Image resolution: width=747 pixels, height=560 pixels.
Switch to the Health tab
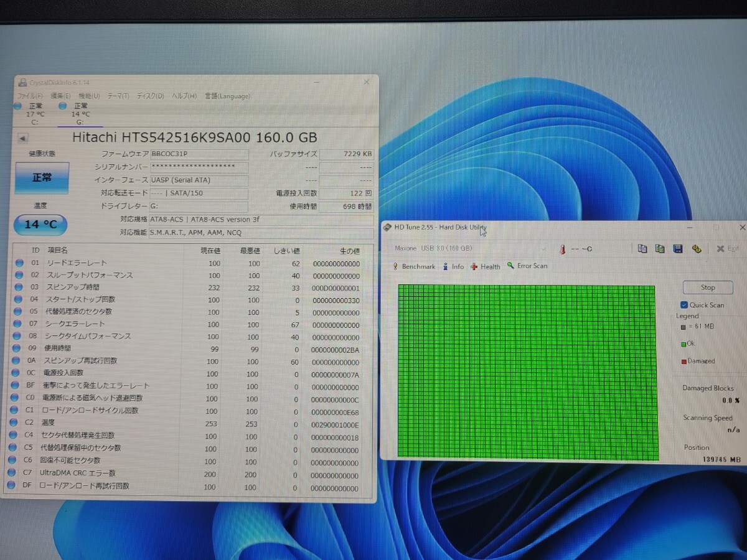(486, 266)
